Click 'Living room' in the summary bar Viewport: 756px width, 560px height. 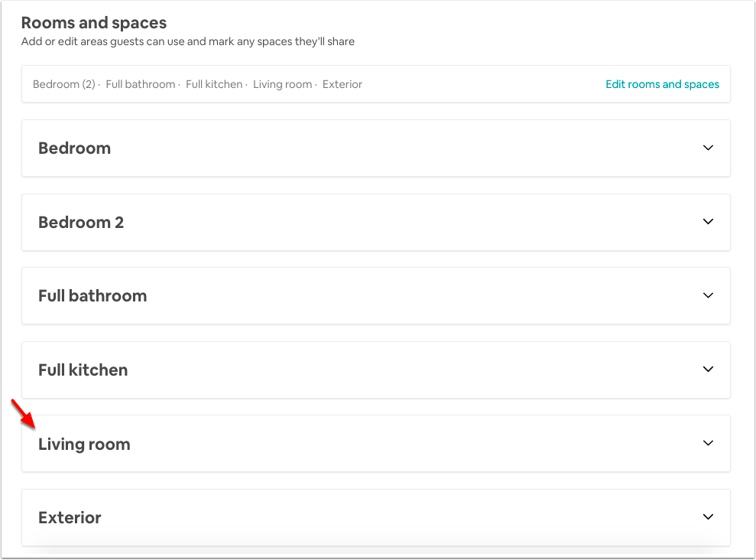tap(283, 84)
